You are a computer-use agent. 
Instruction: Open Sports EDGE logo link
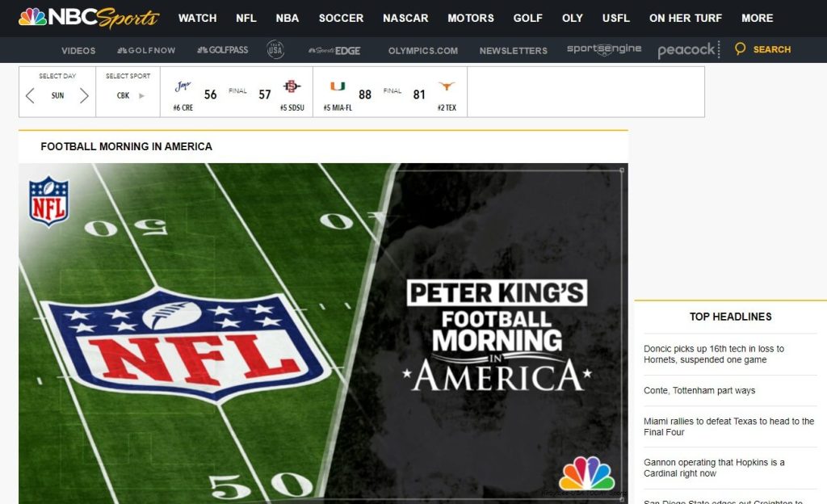point(334,51)
